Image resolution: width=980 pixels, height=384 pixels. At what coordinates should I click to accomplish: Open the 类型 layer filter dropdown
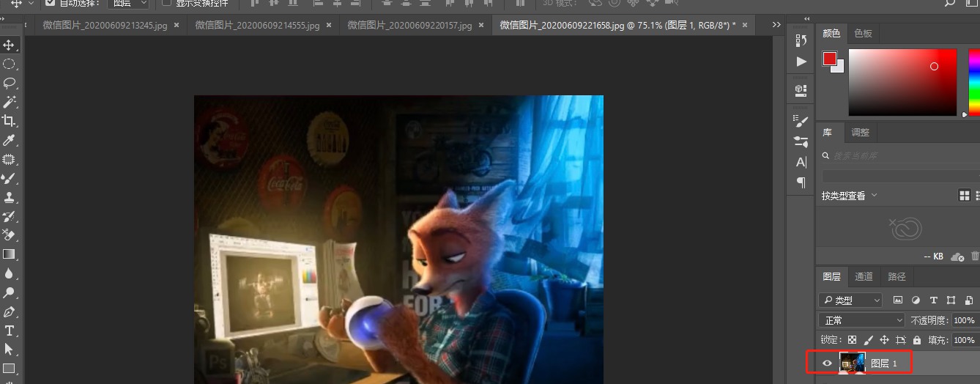coord(851,300)
